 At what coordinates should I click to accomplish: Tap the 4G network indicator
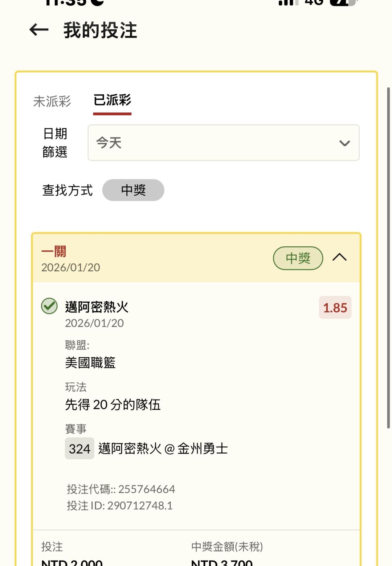[314, 2]
